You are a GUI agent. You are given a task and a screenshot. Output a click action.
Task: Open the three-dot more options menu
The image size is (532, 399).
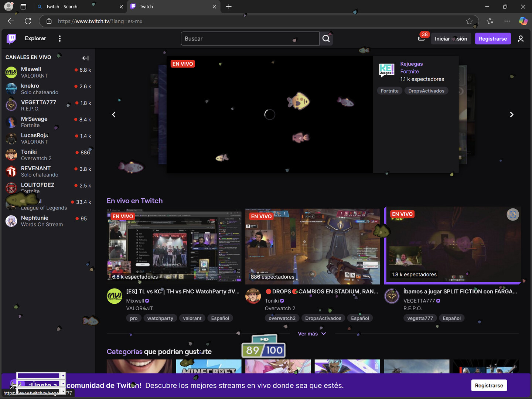(59, 38)
